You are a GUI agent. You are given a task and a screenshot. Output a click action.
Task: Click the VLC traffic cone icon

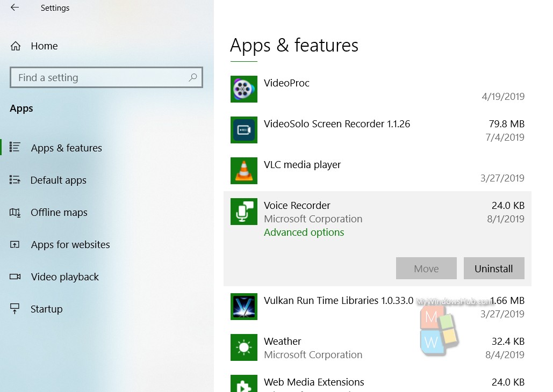coord(243,171)
